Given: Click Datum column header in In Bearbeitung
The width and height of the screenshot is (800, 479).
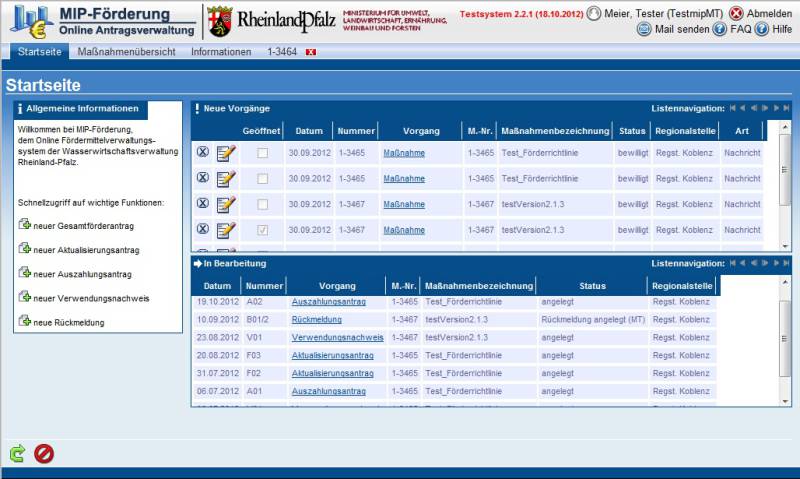Looking at the screenshot, I should click(x=217, y=286).
